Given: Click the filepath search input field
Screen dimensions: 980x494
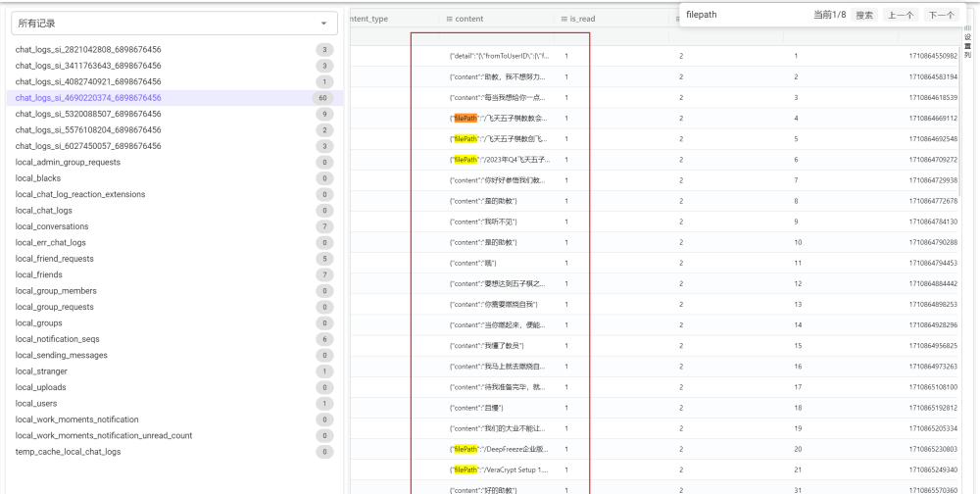Looking at the screenshot, I should (x=745, y=15).
